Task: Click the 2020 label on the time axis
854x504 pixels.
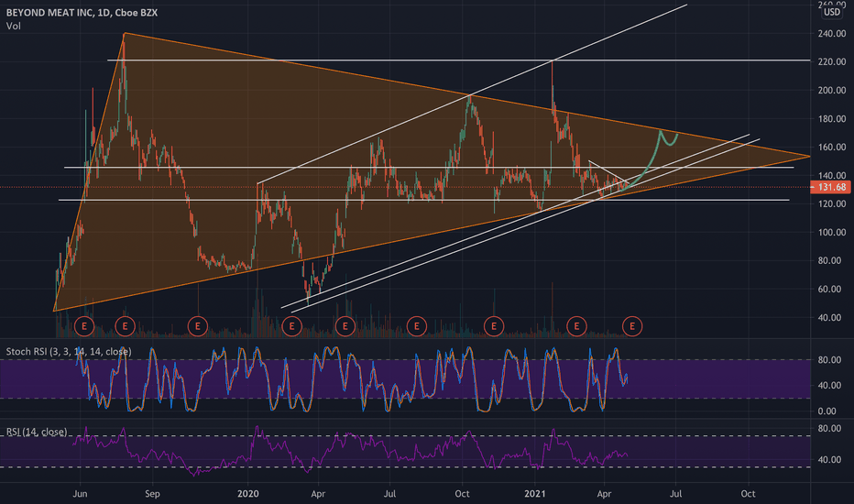Action: (x=247, y=494)
